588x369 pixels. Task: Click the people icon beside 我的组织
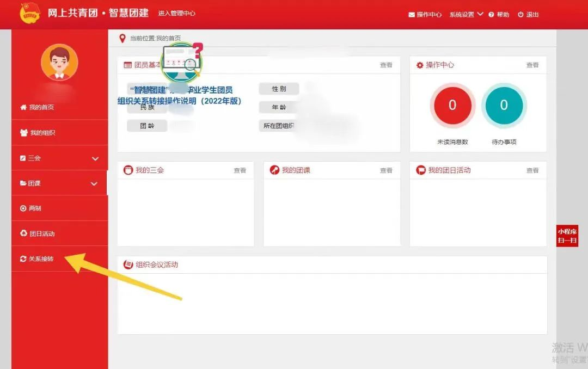pos(23,133)
